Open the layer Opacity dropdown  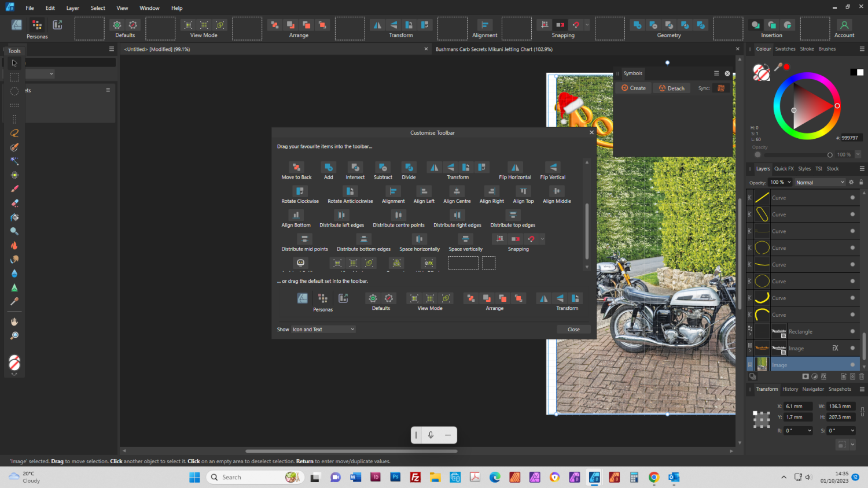click(x=780, y=182)
